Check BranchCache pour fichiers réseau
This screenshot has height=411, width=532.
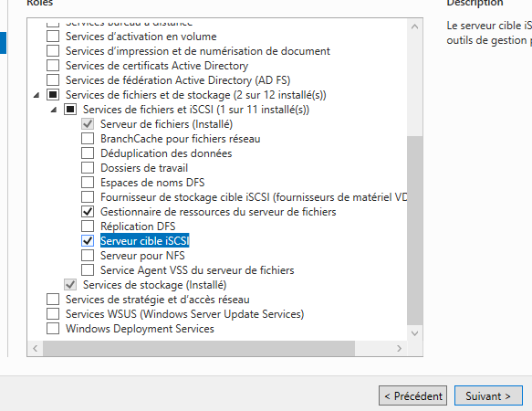pos(88,139)
